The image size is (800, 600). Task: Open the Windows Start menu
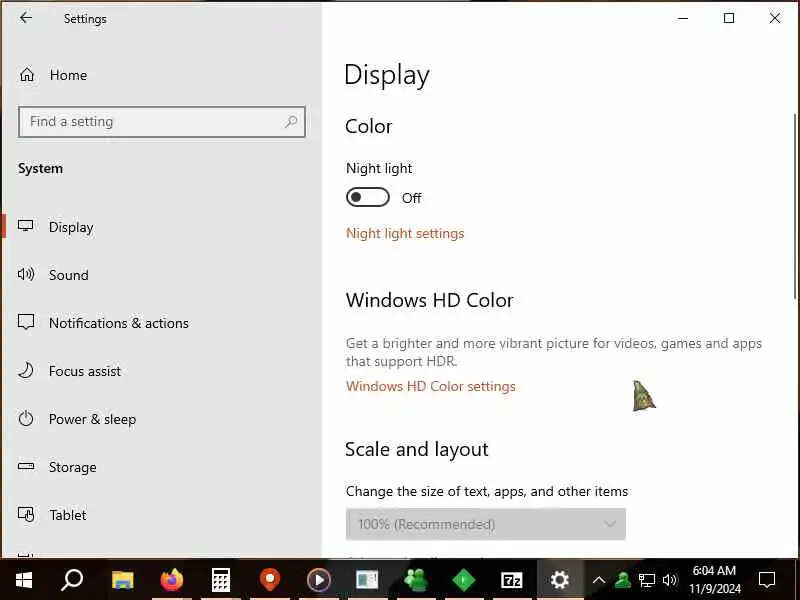[x=24, y=580]
